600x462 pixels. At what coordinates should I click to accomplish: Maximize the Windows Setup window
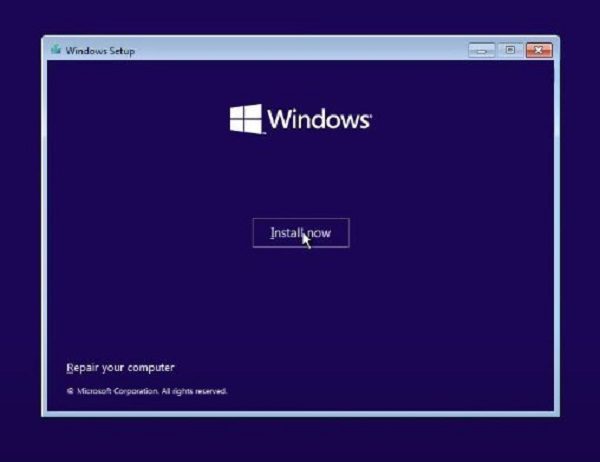[x=510, y=50]
